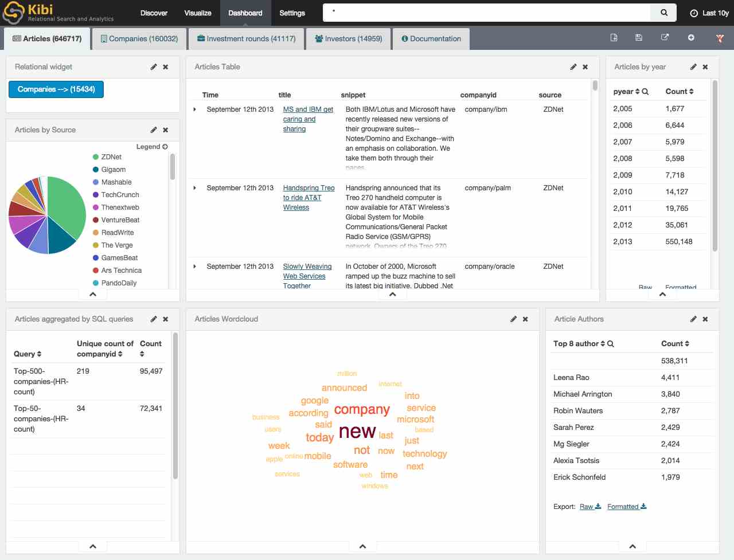734x560 pixels.
Task: Expand the Handspring Treo article row
Action: [x=195, y=188]
